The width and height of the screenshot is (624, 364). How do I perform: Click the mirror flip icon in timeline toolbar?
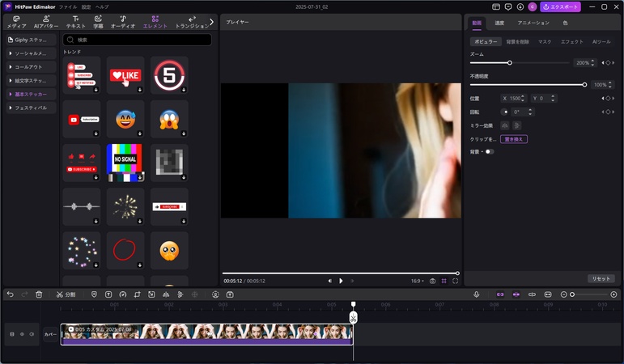coord(166,294)
